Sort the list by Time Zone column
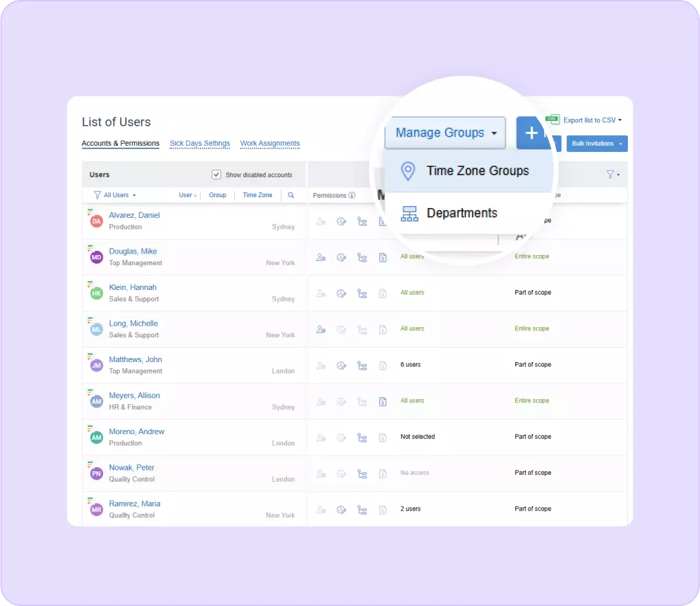 coord(258,195)
